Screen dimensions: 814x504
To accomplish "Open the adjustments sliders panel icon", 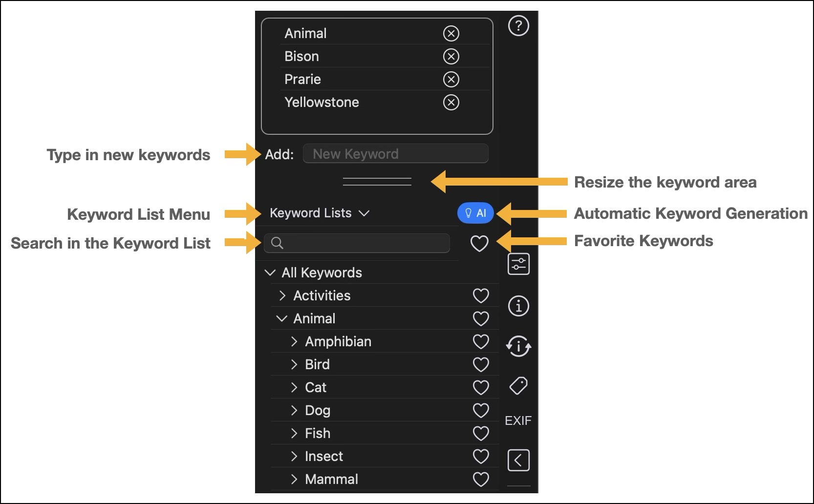I will (518, 264).
